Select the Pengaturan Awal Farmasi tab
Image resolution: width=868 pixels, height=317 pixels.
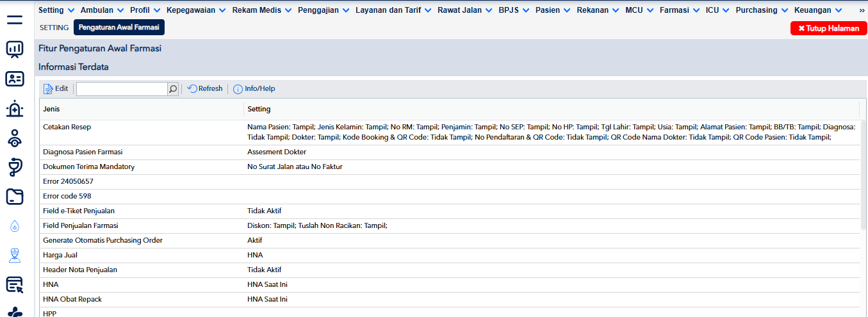point(119,28)
